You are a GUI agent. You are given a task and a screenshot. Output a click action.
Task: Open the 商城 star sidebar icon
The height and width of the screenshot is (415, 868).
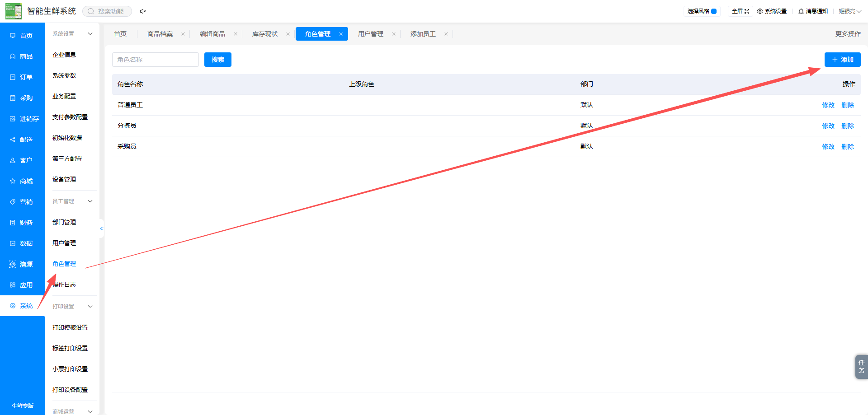click(13, 181)
